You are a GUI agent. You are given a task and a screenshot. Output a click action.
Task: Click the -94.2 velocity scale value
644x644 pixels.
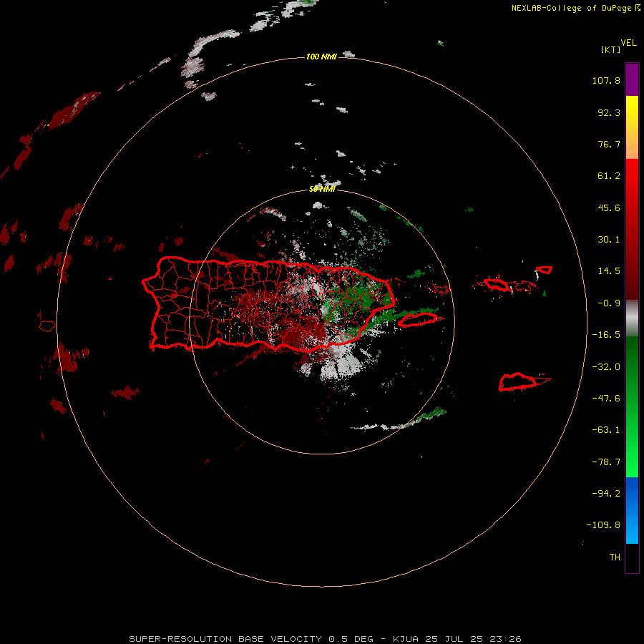[x=606, y=494]
